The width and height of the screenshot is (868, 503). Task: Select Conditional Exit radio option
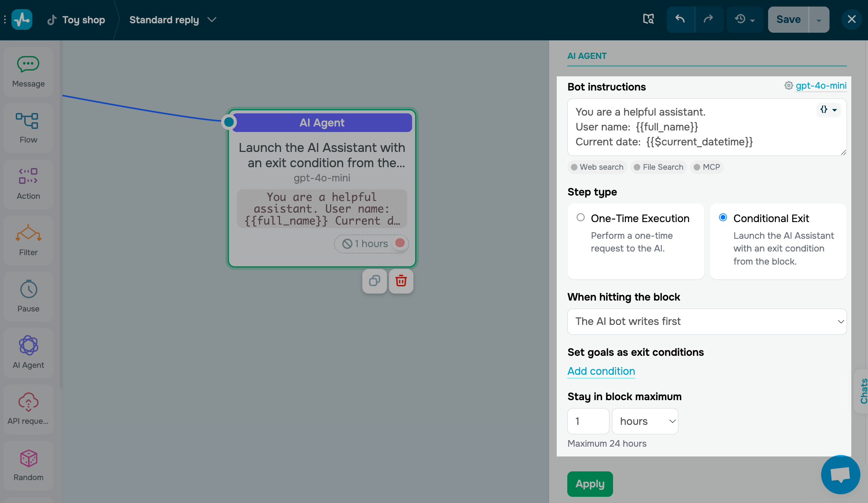click(x=723, y=217)
